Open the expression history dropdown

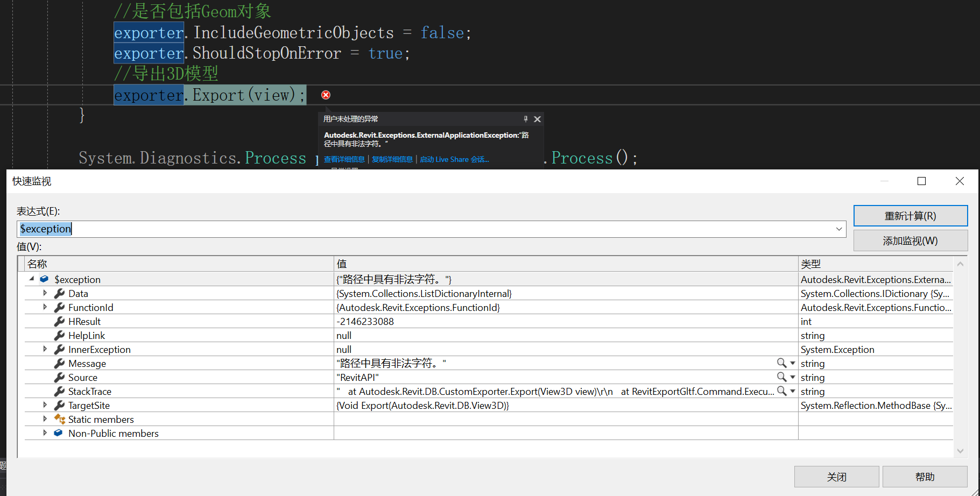839,229
